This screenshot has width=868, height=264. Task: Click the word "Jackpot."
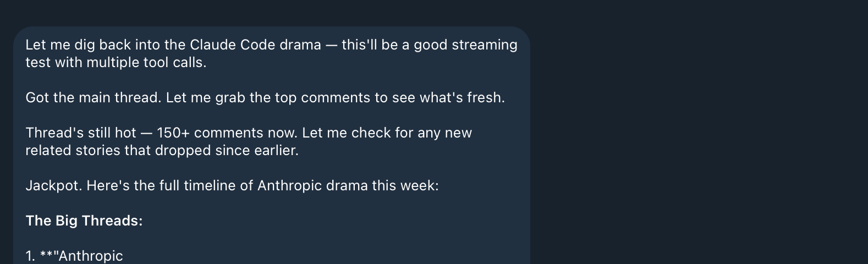click(x=53, y=185)
